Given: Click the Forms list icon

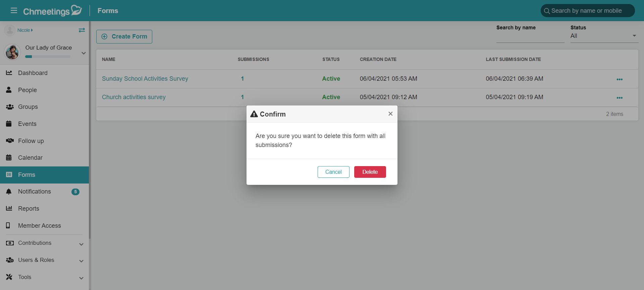Looking at the screenshot, I should point(9,174).
